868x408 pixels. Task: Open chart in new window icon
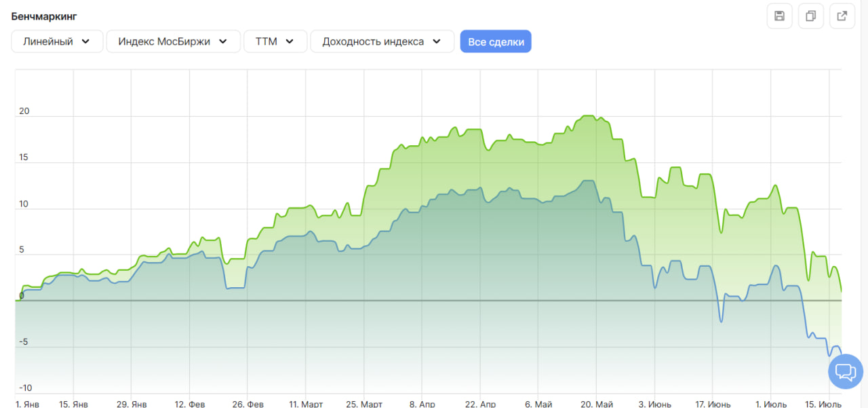pos(842,16)
